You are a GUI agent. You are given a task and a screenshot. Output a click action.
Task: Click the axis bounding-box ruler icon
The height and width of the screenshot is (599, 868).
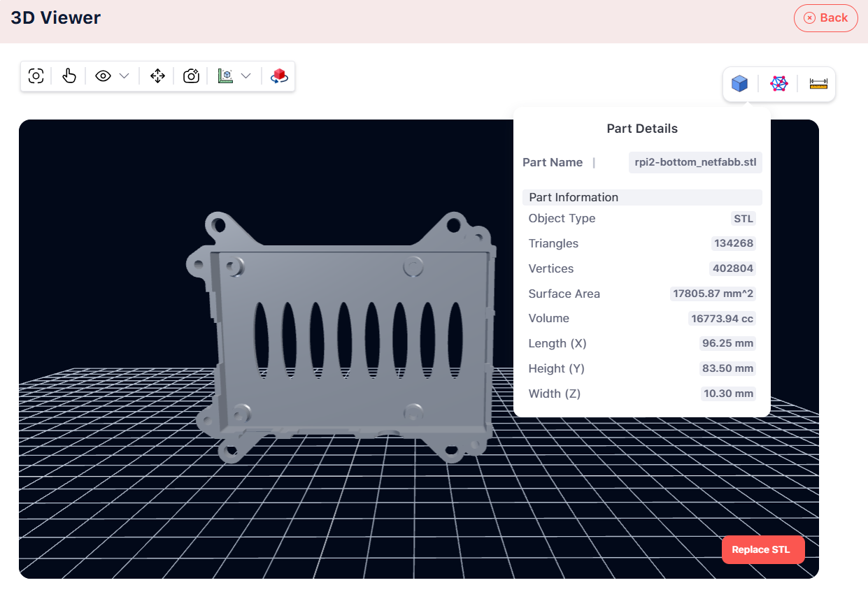click(225, 76)
